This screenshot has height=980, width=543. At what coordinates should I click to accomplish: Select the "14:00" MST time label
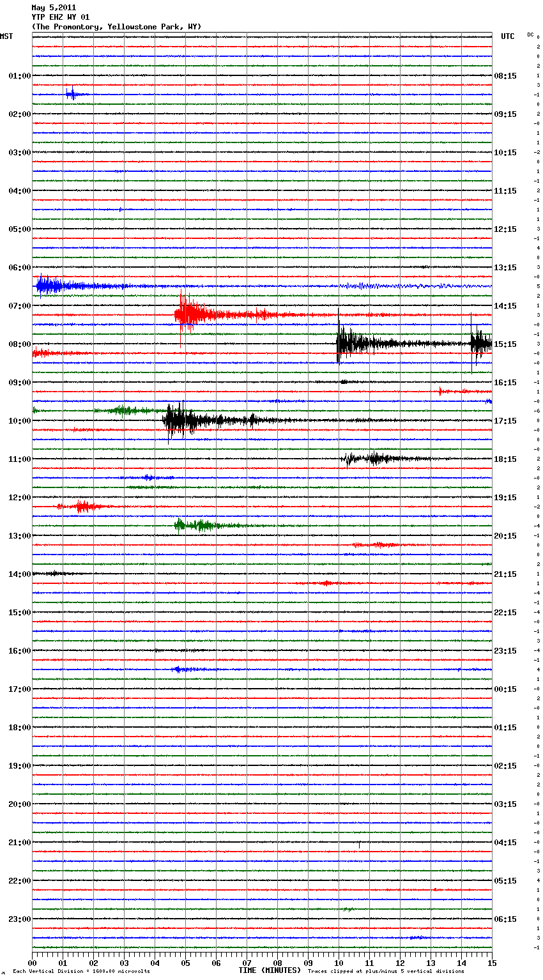pyautogui.click(x=20, y=574)
